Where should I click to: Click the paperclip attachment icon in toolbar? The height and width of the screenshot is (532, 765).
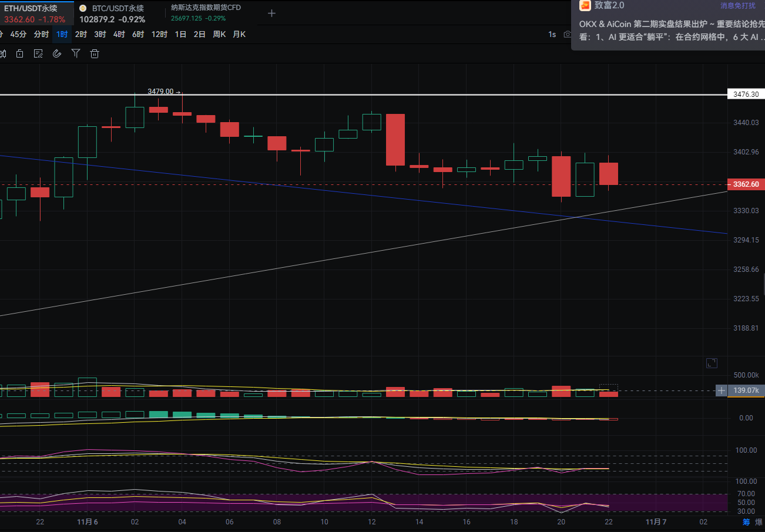click(57, 54)
